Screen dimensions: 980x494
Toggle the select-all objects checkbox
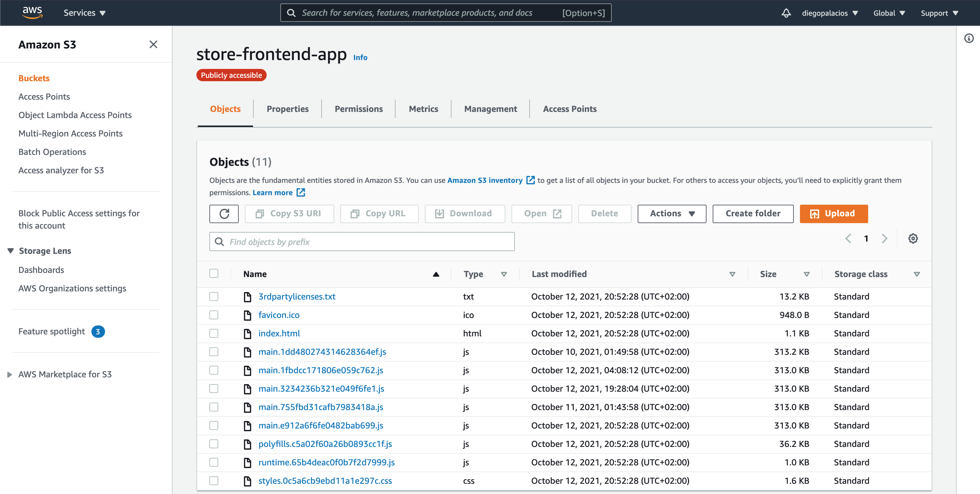(x=214, y=274)
